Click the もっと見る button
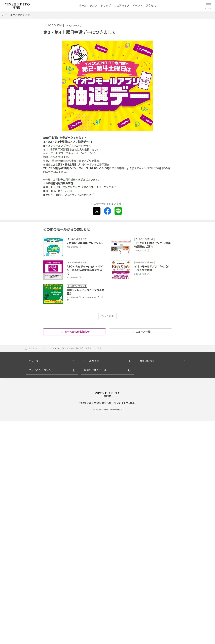 [x=107, y=316]
